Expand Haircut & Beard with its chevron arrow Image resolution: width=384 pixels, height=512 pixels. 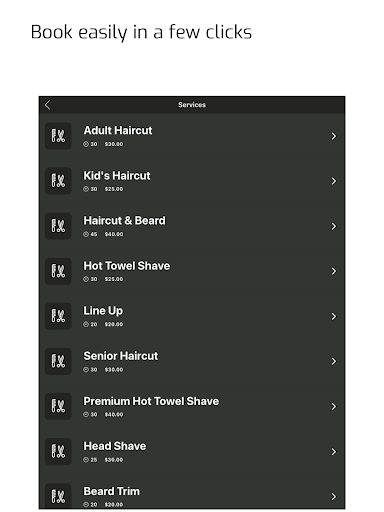(334, 226)
